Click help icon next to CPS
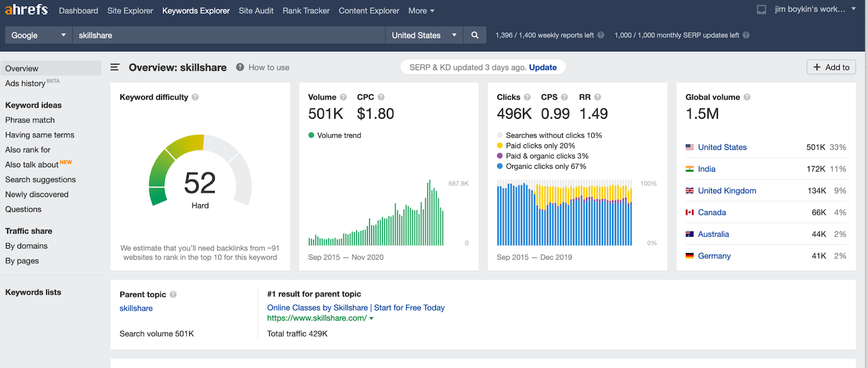The height and width of the screenshot is (368, 868). (x=564, y=97)
